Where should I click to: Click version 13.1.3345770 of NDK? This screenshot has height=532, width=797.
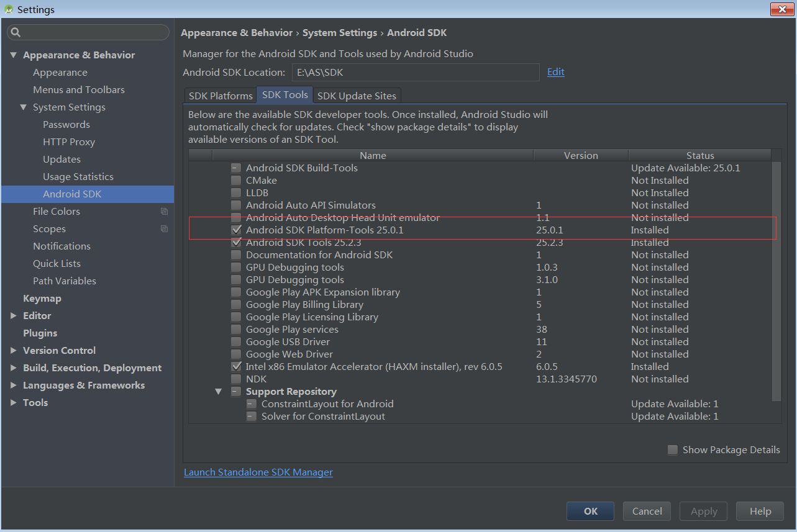[567, 379]
